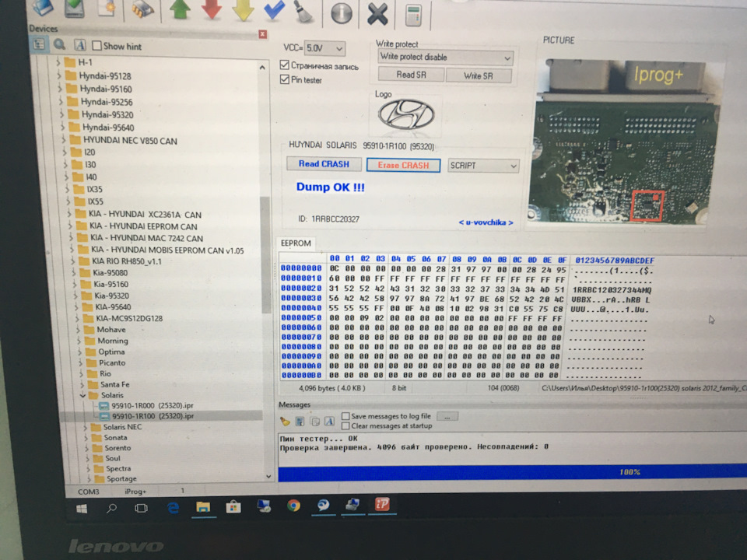Open Microsoft Store from taskbar
This screenshot has height=560, width=747.
(233, 506)
